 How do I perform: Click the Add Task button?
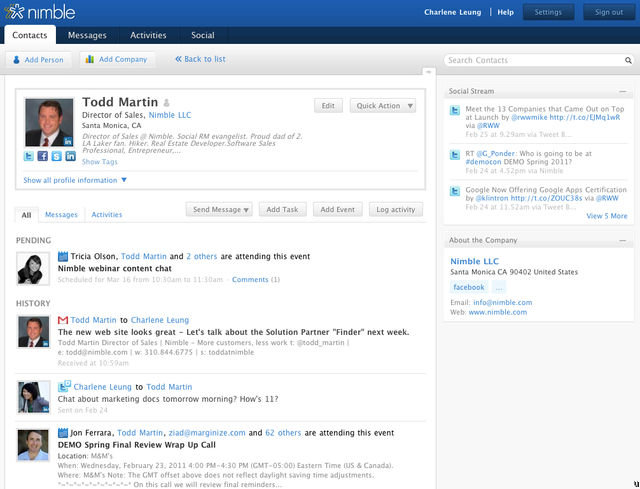[282, 209]
